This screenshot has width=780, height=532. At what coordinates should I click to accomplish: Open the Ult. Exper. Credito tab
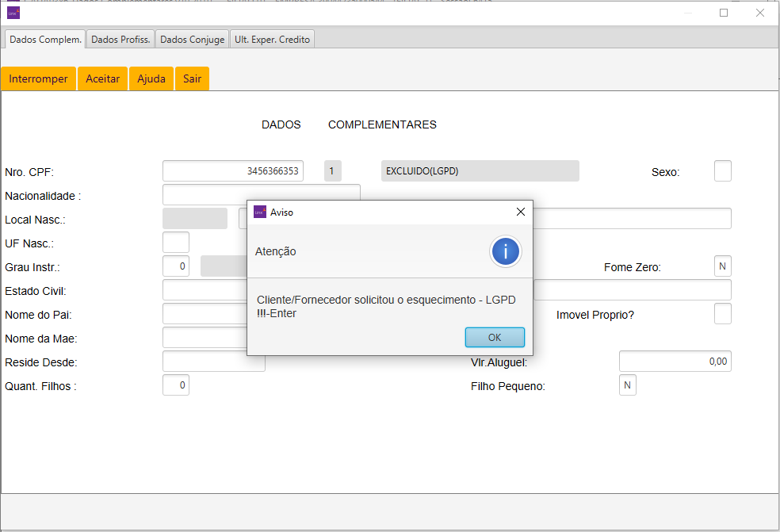point(272,40)
